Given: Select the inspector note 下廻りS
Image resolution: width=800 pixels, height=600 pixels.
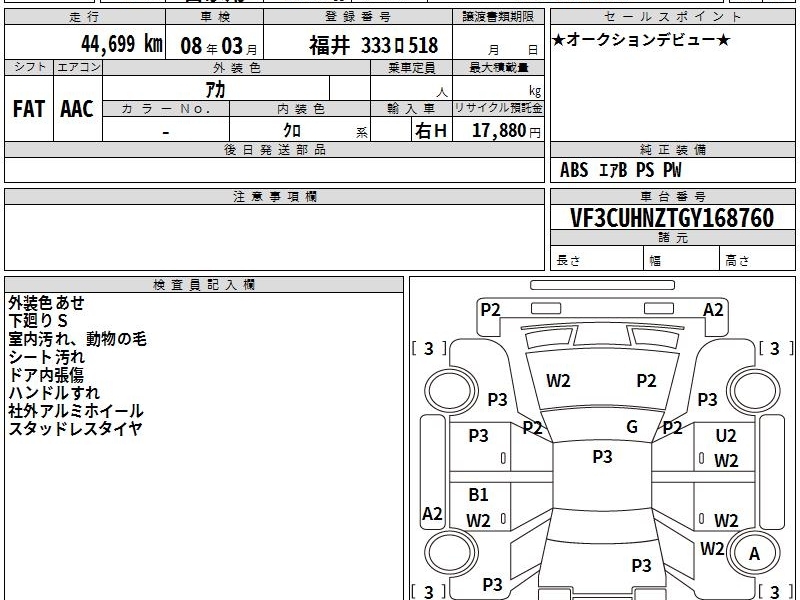Looking at the screenshot, I should (x=38, y=321).
